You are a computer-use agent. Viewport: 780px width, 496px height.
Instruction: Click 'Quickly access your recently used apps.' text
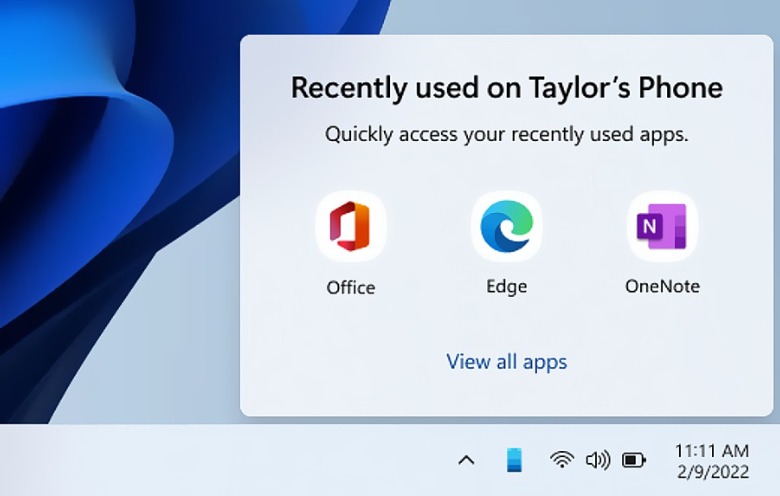tap(506, 134)
